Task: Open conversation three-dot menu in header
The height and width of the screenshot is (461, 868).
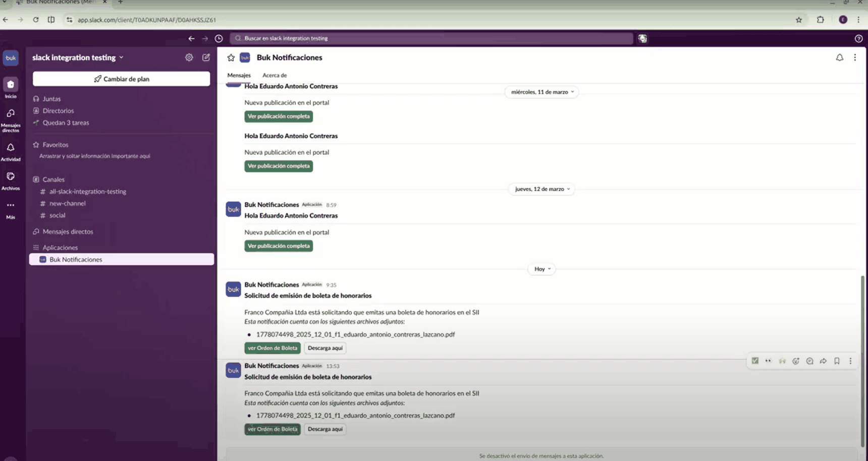Action: [855, 57]
